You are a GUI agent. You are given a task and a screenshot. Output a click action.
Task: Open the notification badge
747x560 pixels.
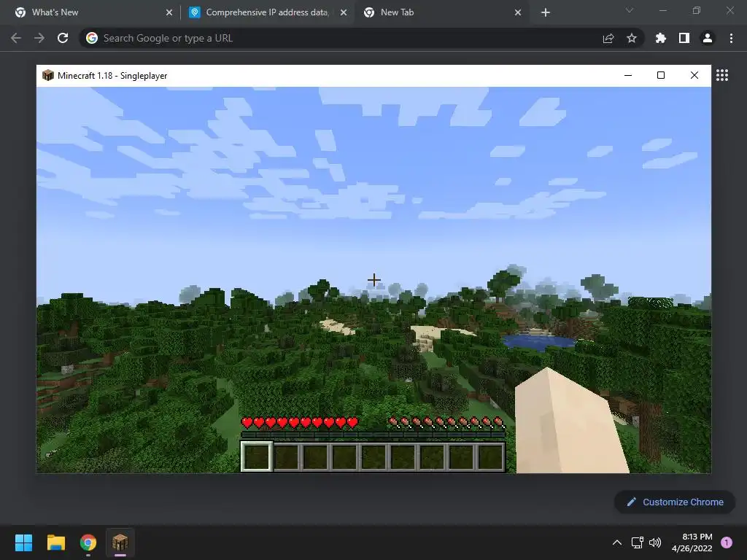[x=727, y=542]
